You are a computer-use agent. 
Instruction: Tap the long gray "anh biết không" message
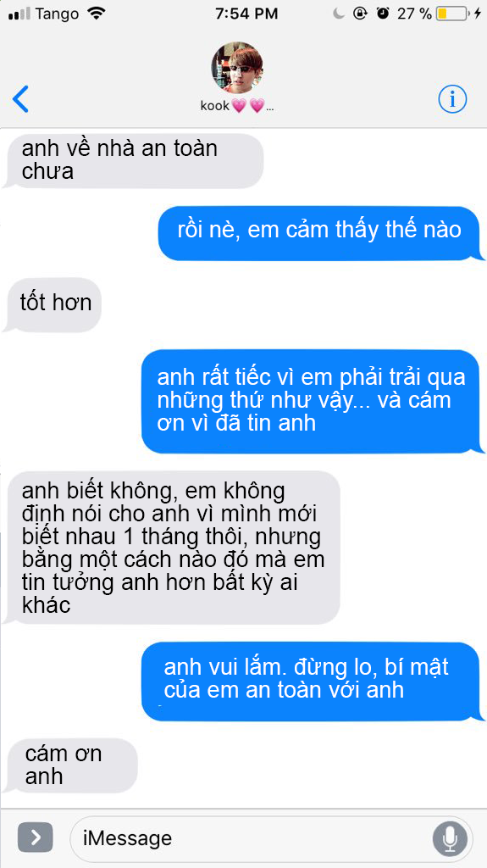click(172, 547)
